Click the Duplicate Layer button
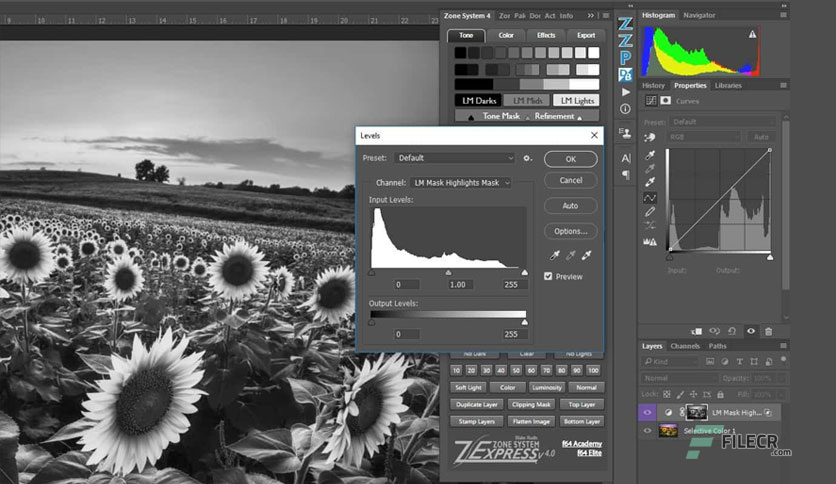 point(477,405)
